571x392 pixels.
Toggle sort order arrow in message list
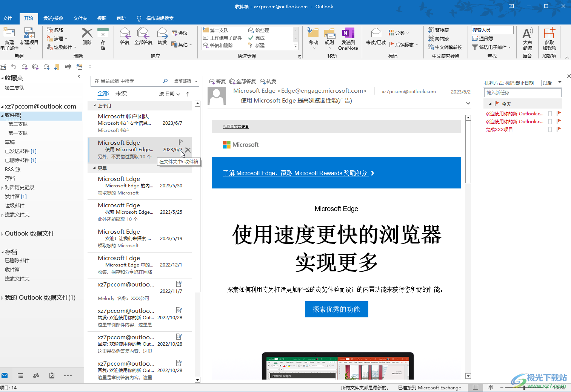(x=188, y=94)
